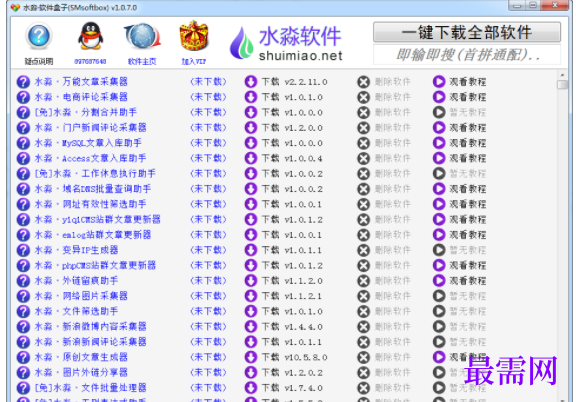Viewport: 576px width, 402px height.
Task: Click help icon beside 原创文章生成器
Action: [23, 358]
